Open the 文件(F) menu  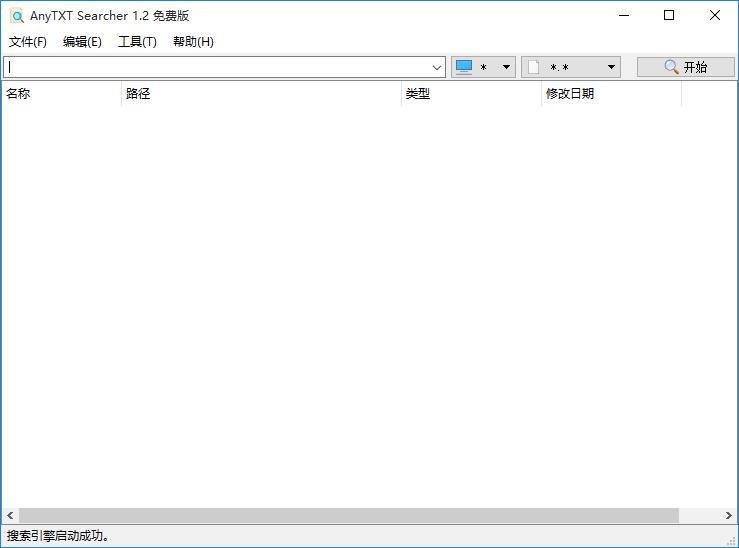pyautogui.click(x=28, y=42)
